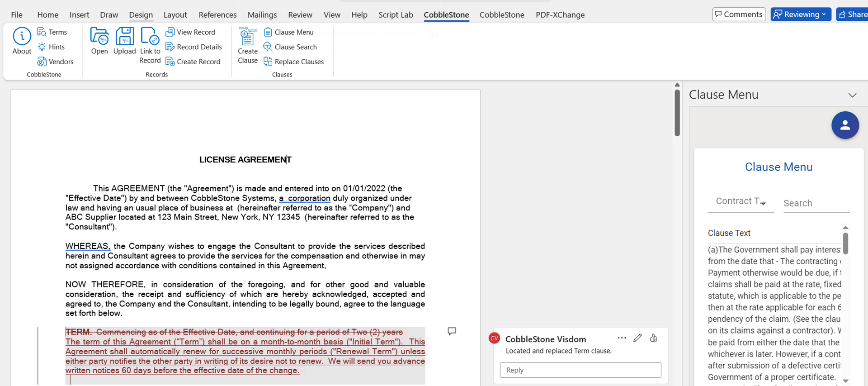868x386 pixels.
Task: Open the Comments pane button
Action: [739, 14]
